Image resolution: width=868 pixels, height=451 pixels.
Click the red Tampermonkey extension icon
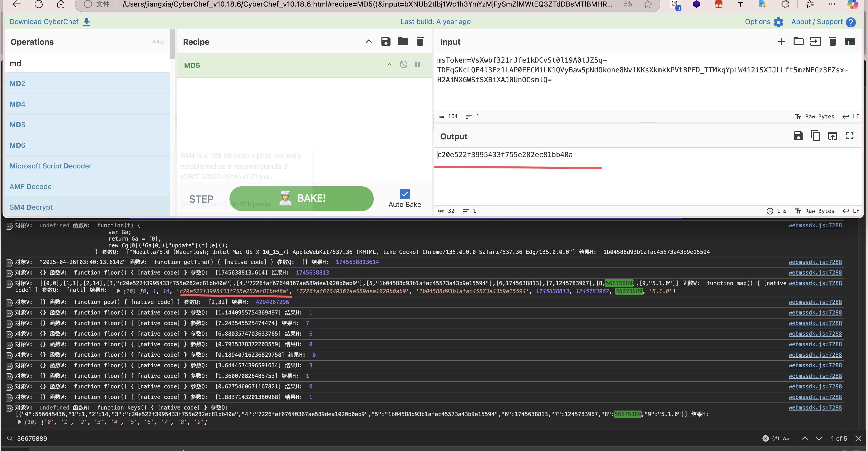(x=718, y=4)
